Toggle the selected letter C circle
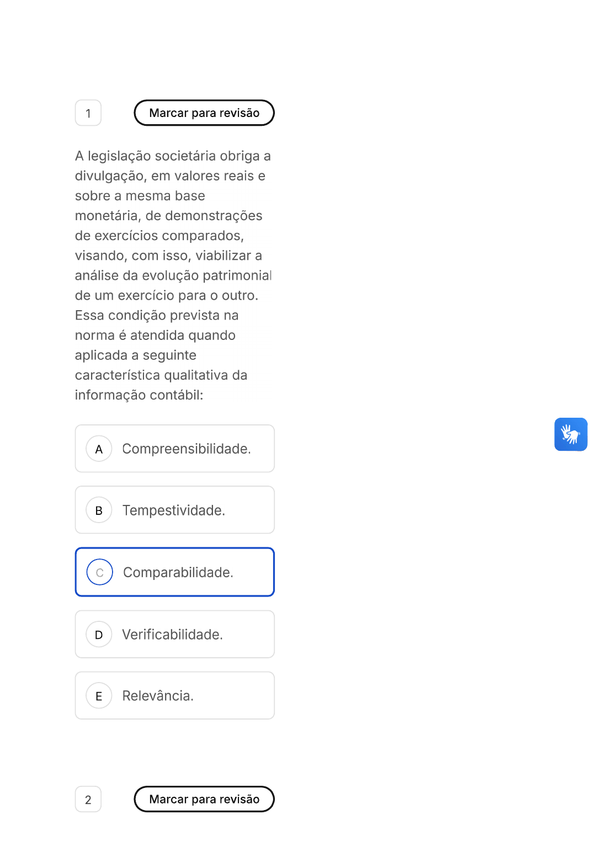This screenshot has height=868, width=596. point(100,572)
